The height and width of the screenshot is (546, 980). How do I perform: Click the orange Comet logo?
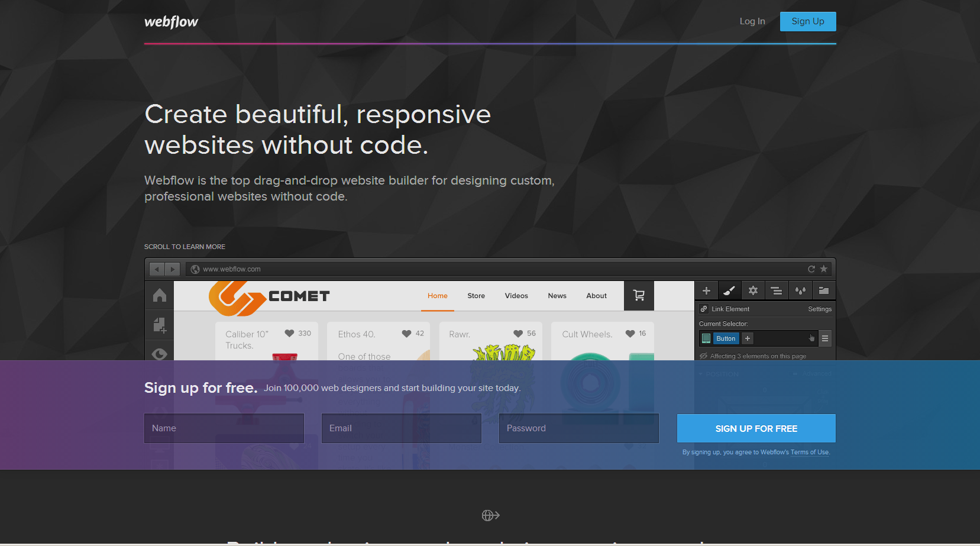[x=237, y=298]
